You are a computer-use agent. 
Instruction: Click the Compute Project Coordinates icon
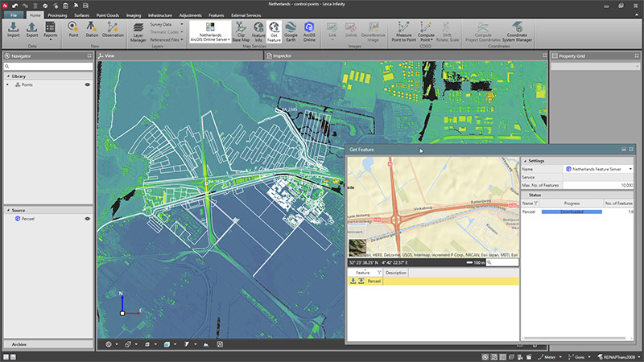point(482,31)
